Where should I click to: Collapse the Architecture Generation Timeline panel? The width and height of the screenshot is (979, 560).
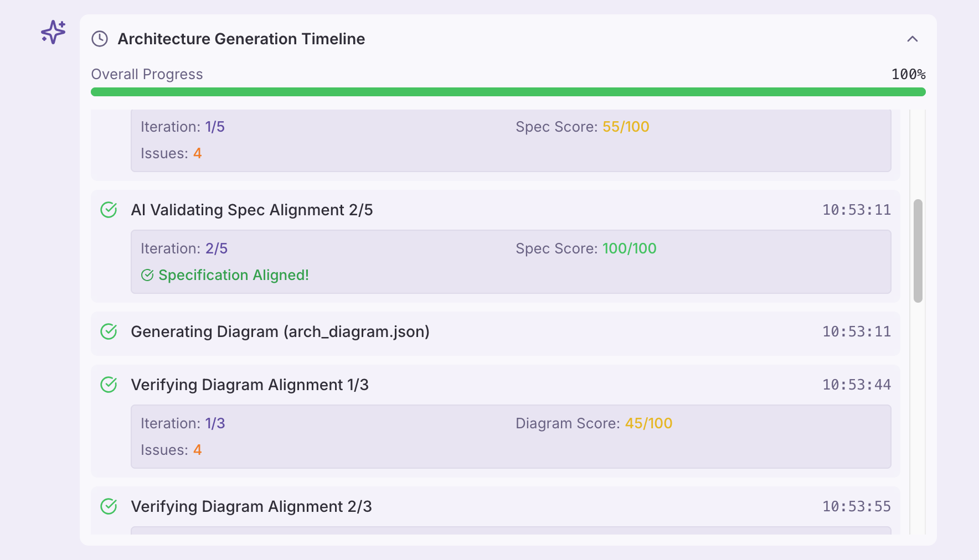[912, 39]
